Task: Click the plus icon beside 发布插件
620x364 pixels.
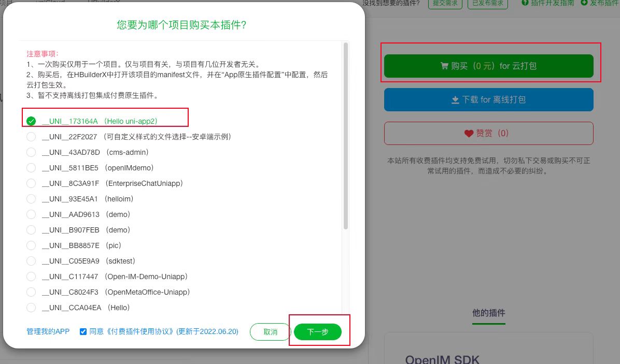Action: click(x=584, y=3)
